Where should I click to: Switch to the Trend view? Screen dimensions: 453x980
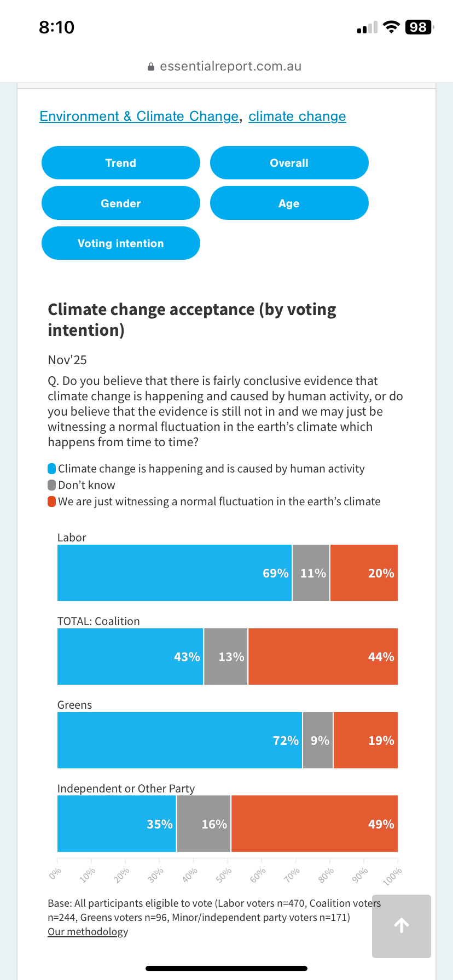pos(121,163)
